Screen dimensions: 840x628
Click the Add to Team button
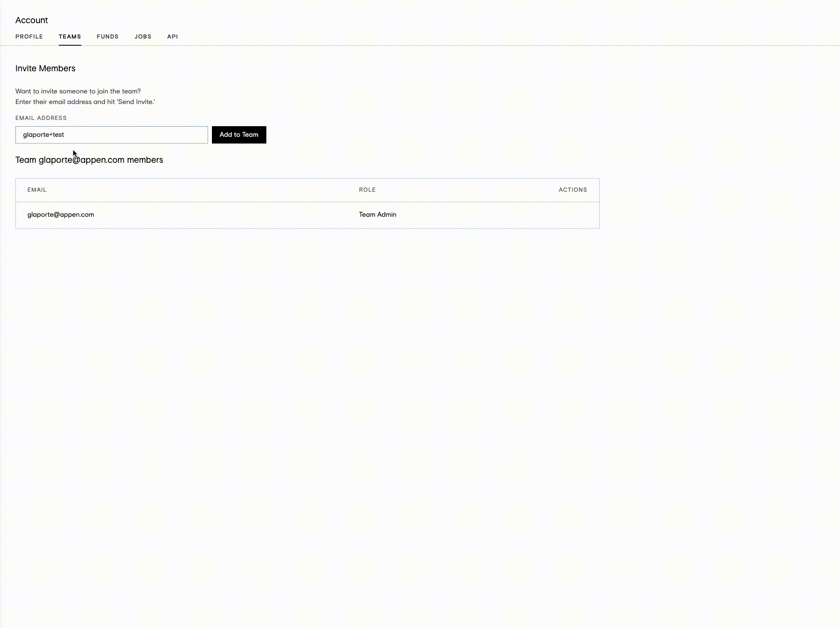click(239, 135)
